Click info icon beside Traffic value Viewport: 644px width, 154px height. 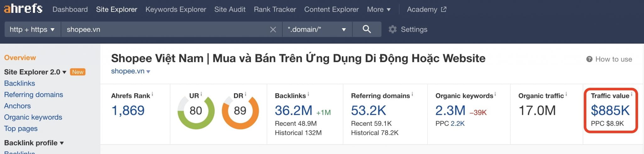pos(631,94)
